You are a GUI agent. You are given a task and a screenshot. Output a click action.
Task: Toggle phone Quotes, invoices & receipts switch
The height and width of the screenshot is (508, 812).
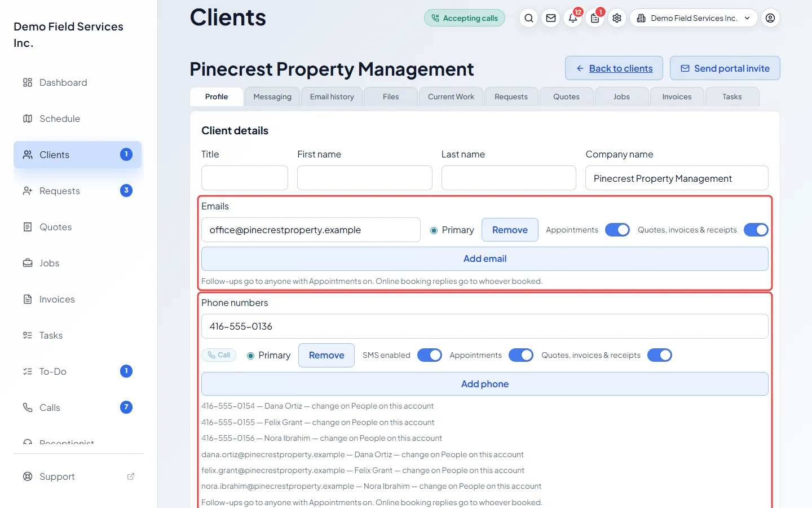pyautogui.click(x=660, y=355)
